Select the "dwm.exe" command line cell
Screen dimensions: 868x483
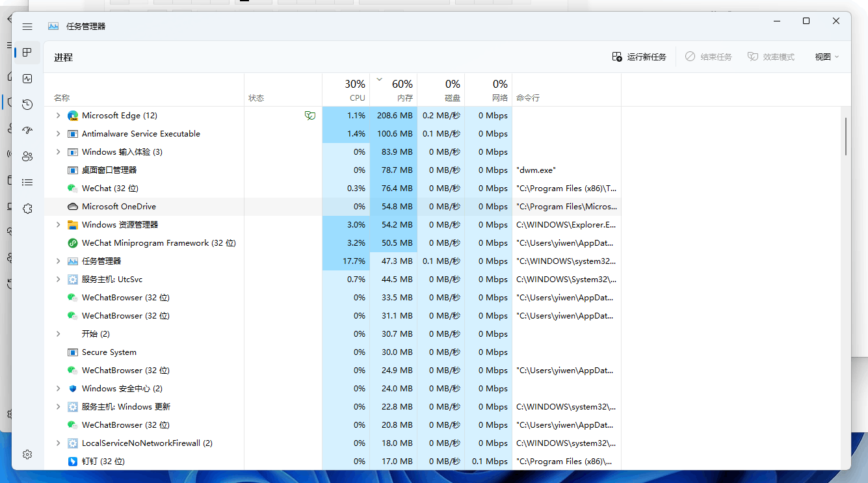pyautogui.click(x=566, y=170)
